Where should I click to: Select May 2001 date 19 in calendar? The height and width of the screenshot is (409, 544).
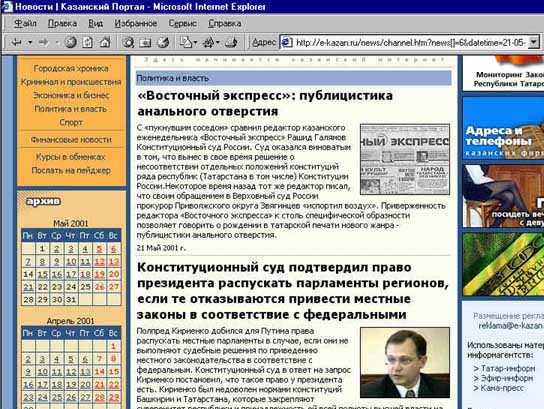99,274
